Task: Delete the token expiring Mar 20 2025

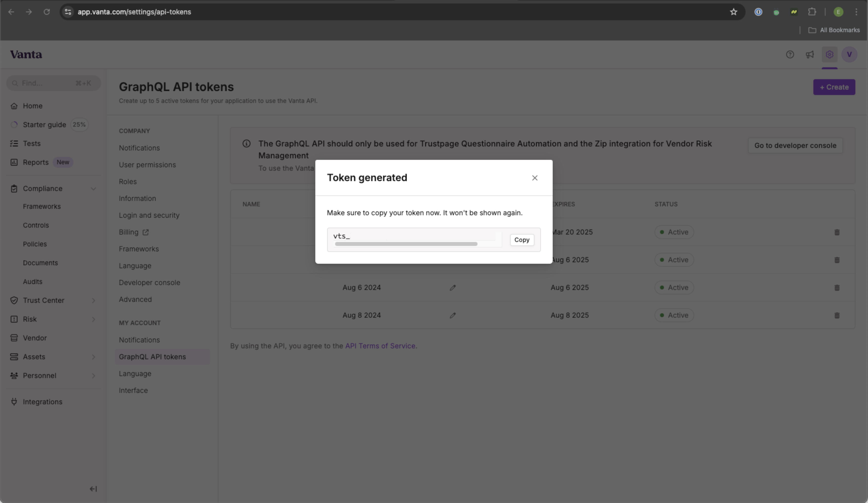Action: coord(837,232)
